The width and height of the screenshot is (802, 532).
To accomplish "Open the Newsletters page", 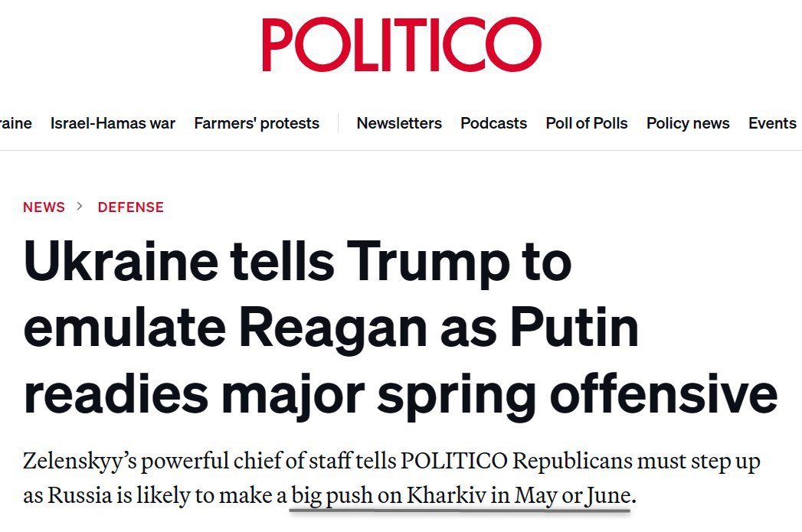I will pos(399,123).
